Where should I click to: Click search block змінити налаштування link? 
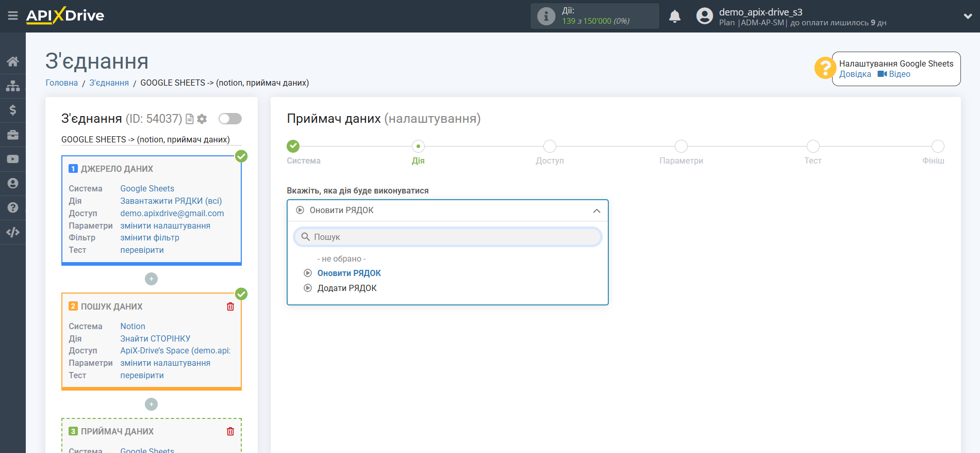(165, 363)
